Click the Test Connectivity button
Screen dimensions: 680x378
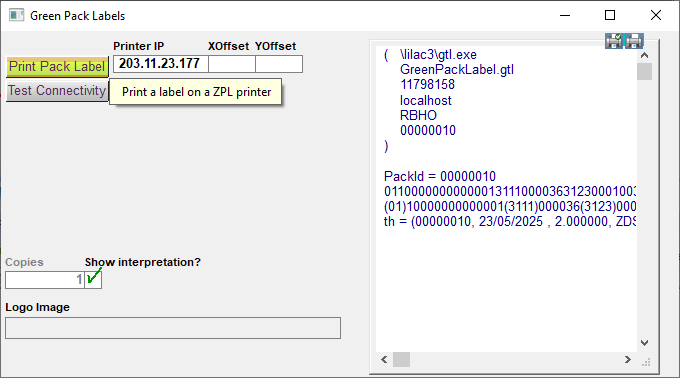point(57,91)
